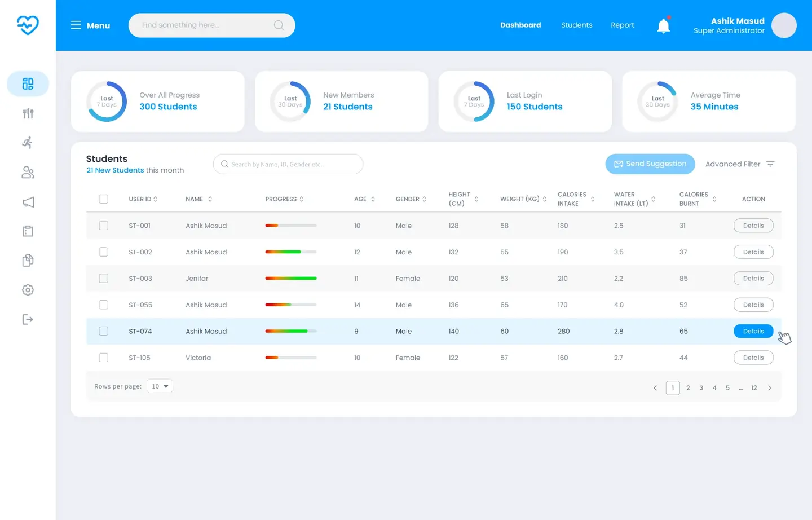Click the students search by name field
This screenshot has height=520, width=812.
point(288,164)
